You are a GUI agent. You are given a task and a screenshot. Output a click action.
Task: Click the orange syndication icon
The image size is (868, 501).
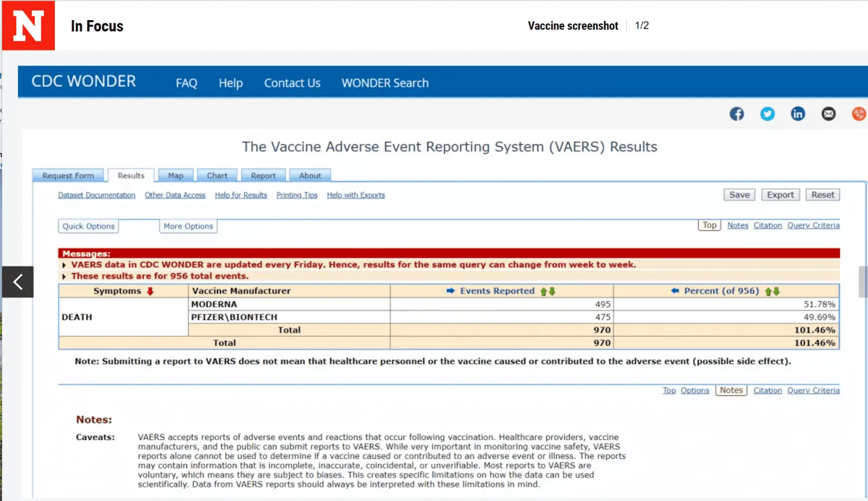pyautogui.click(x=858, y=114)
